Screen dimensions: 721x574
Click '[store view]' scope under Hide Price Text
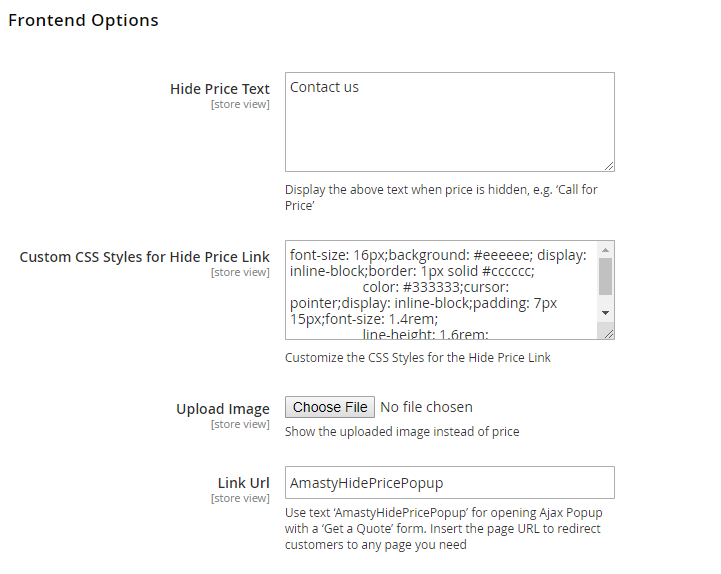tap(240, 104)
